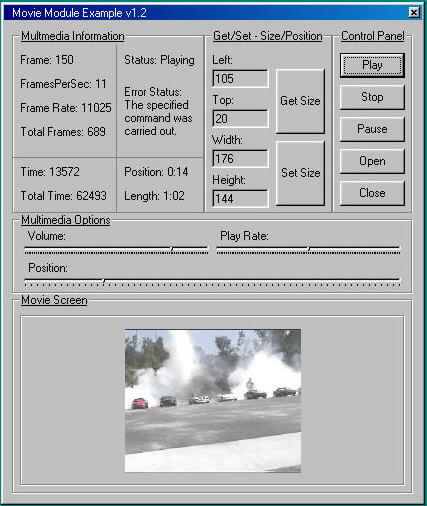The image size is (427, 506).
Task: Pause the playing movie
Action: (372, 129)
